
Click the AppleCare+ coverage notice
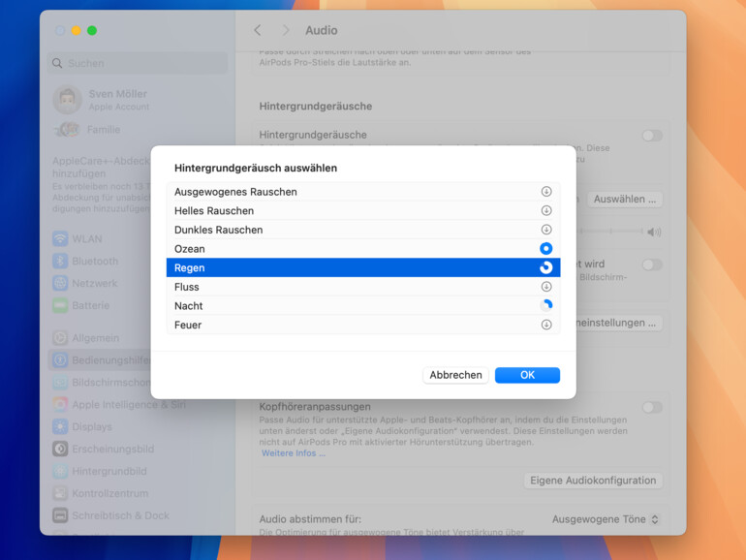point(101,185)
